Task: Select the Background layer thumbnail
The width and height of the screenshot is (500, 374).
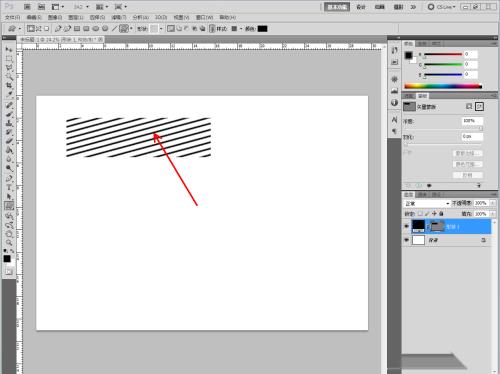Action: [418, 240]
